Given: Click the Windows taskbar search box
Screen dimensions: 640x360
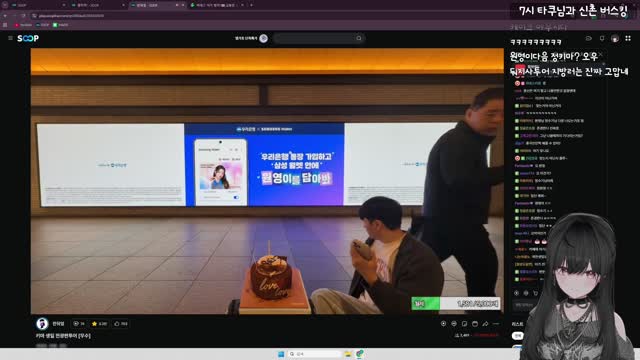Looking at the screenshot, I should [x=315, y=354].
